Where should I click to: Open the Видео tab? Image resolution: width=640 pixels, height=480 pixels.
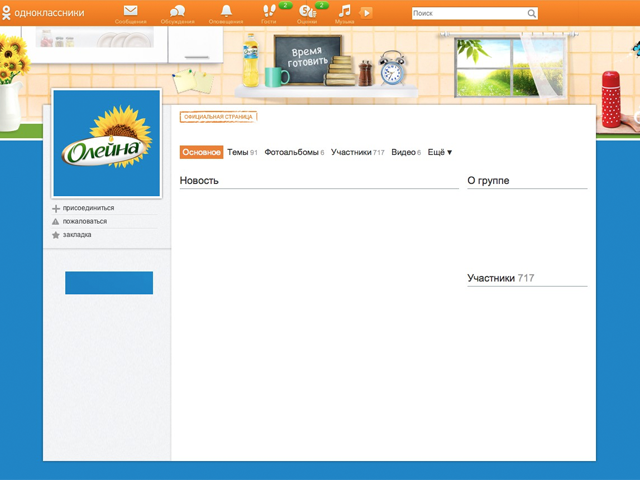coord(406,152)
